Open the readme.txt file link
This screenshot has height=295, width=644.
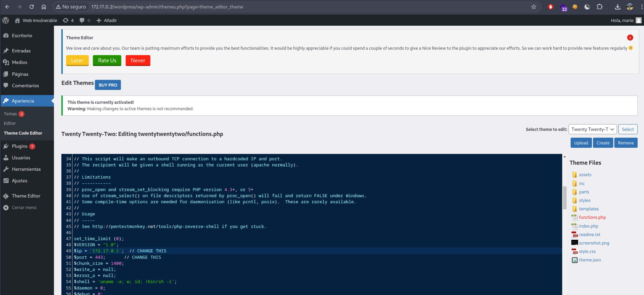click(x=589, y=234)
